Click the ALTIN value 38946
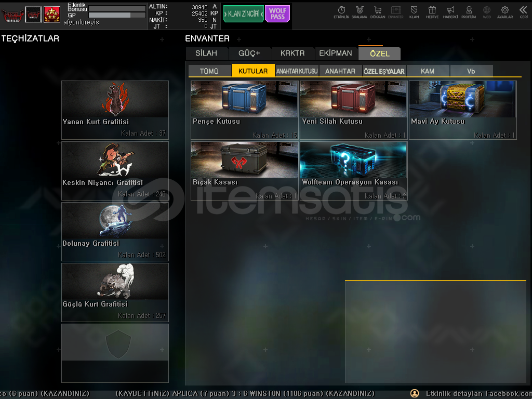532x399 pixels. [199, 7]
